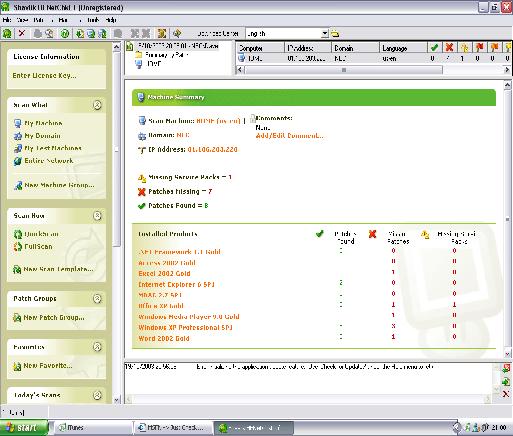Screen dimensions: 513x436
Task: Click the Computer column header
Action: [x=260, y=48]
